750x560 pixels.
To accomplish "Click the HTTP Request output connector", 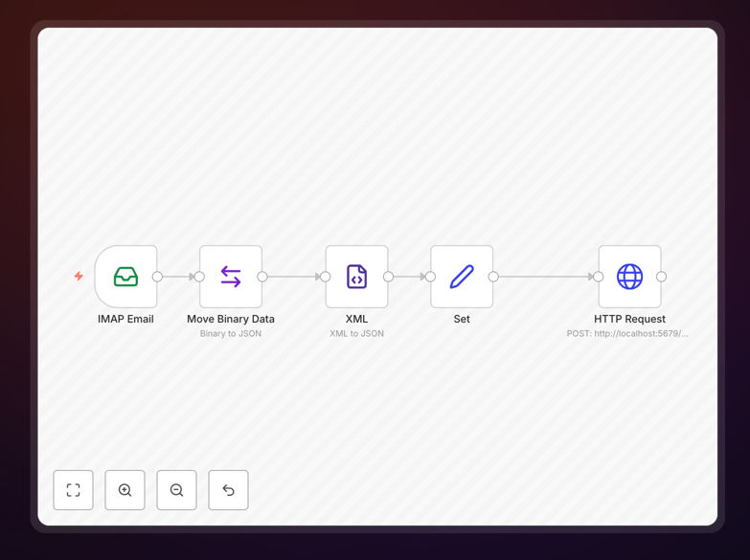I will pyautogui.click(x=662, y=277).
